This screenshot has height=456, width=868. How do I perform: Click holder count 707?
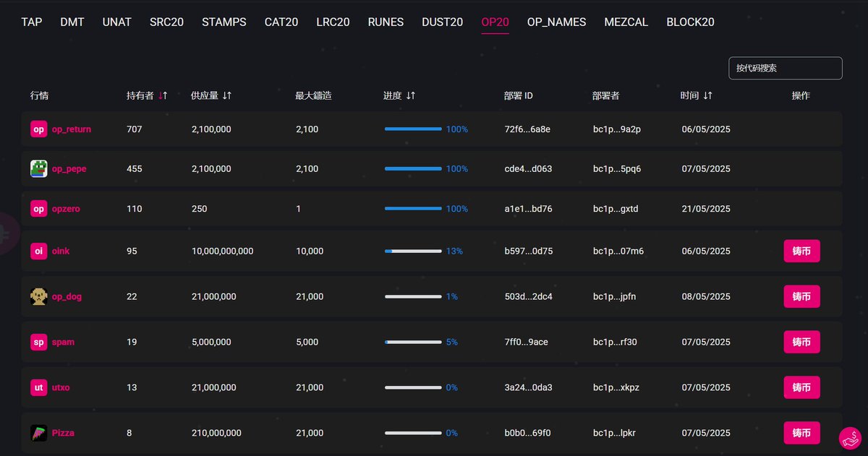point(135,129)
